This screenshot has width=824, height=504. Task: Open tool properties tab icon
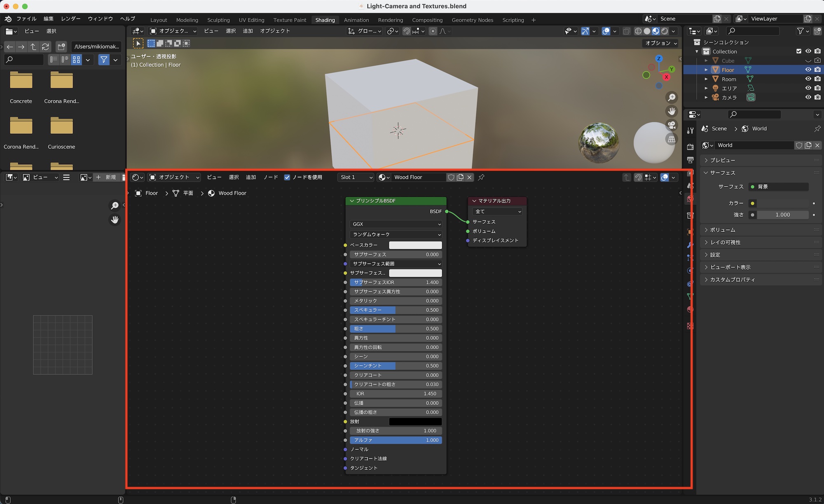pyautogui.click(x=690, y=131)
